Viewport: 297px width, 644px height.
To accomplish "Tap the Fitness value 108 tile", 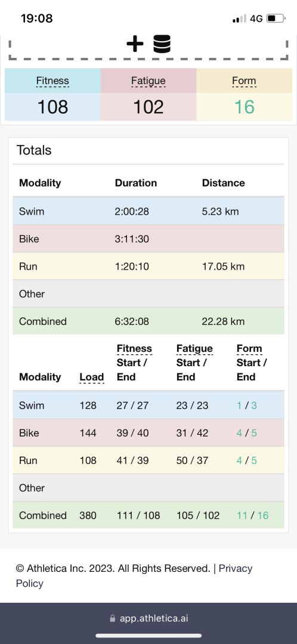I will 52,107.
